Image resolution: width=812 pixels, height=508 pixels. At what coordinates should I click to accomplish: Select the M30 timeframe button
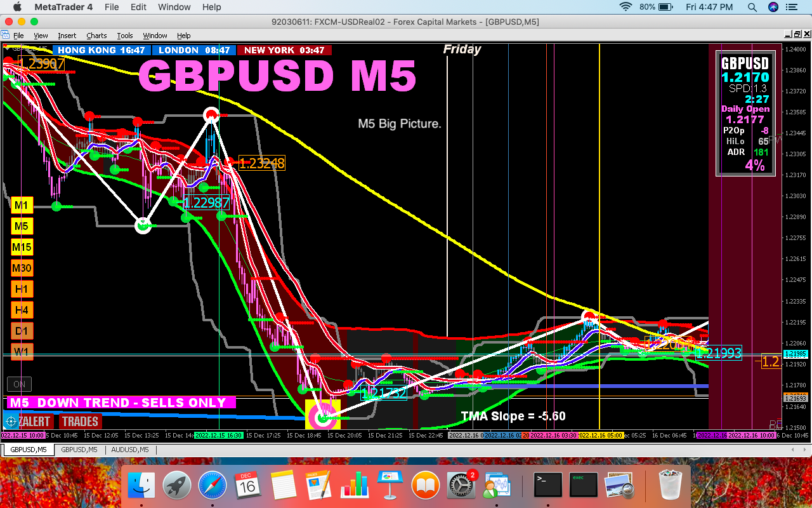coord(22,268)
